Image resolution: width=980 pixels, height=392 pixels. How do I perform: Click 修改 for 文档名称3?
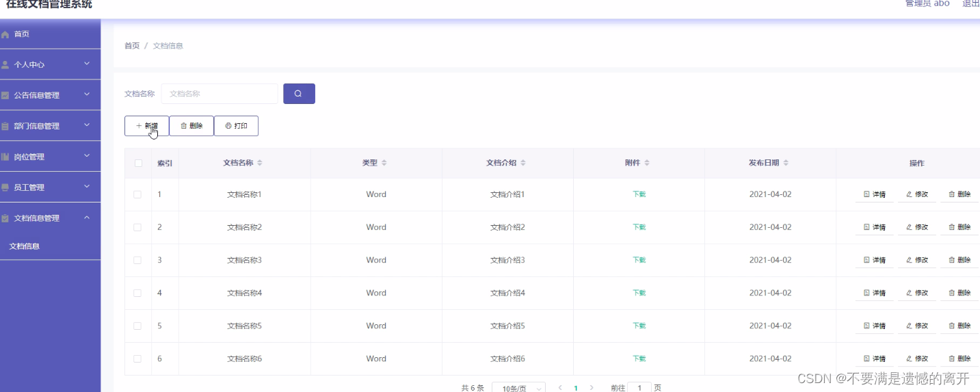tap(916, 260)
